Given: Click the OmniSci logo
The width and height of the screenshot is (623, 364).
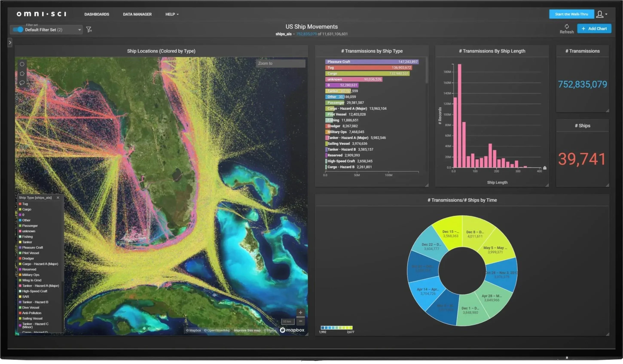Looking at the screenshot, I should click(x=41, y=14).
